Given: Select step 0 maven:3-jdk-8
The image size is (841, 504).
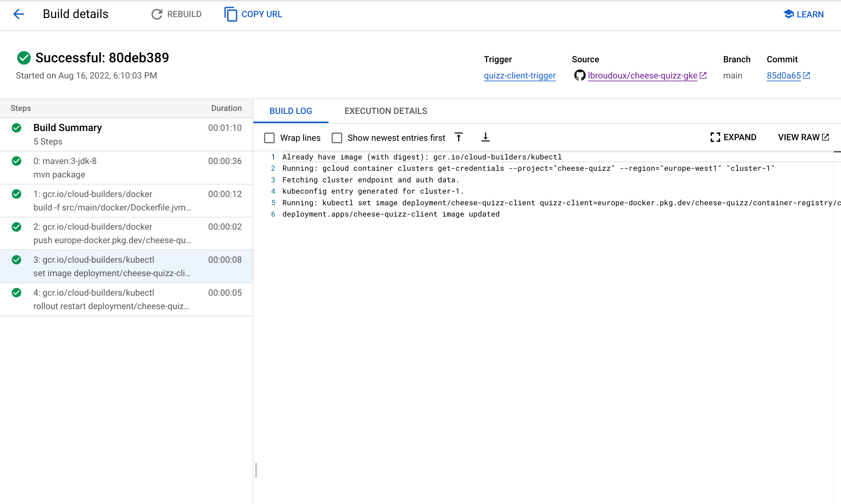Looking at the screenshot, I should click(126, 168).
